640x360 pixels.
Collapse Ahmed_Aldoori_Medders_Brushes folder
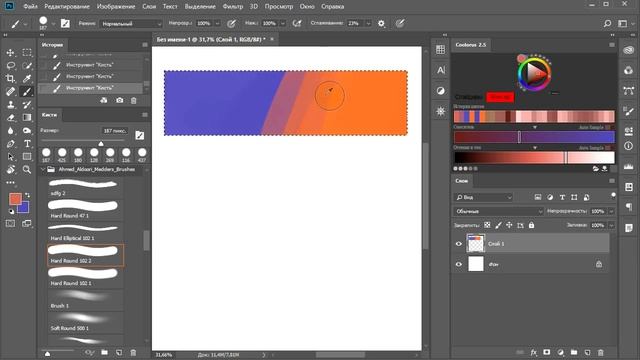click(x=43, y=169)
